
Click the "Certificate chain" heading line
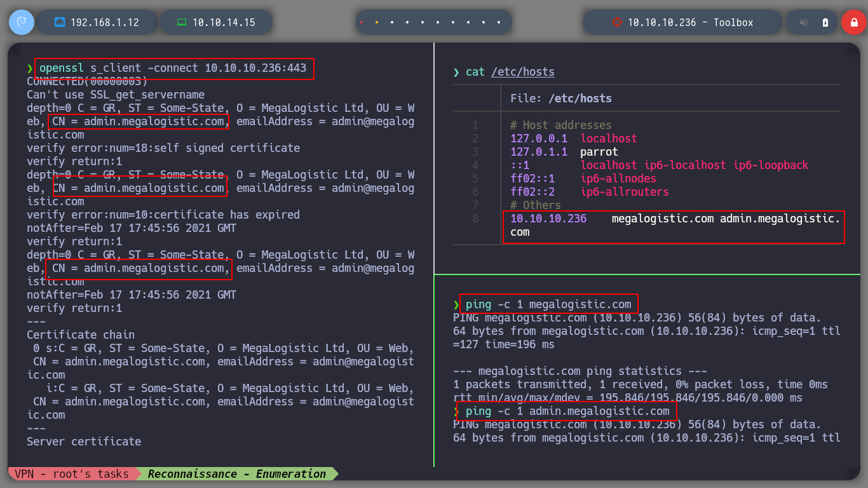[x=81, y=335]
